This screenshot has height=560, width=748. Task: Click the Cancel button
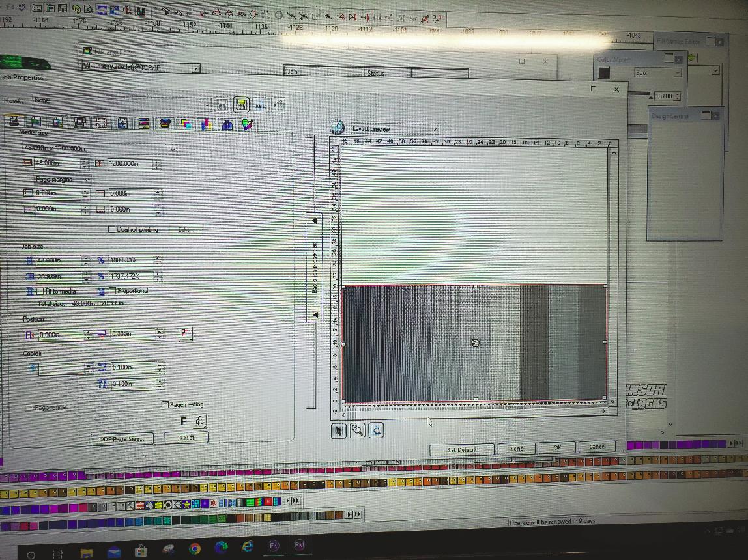597,447
